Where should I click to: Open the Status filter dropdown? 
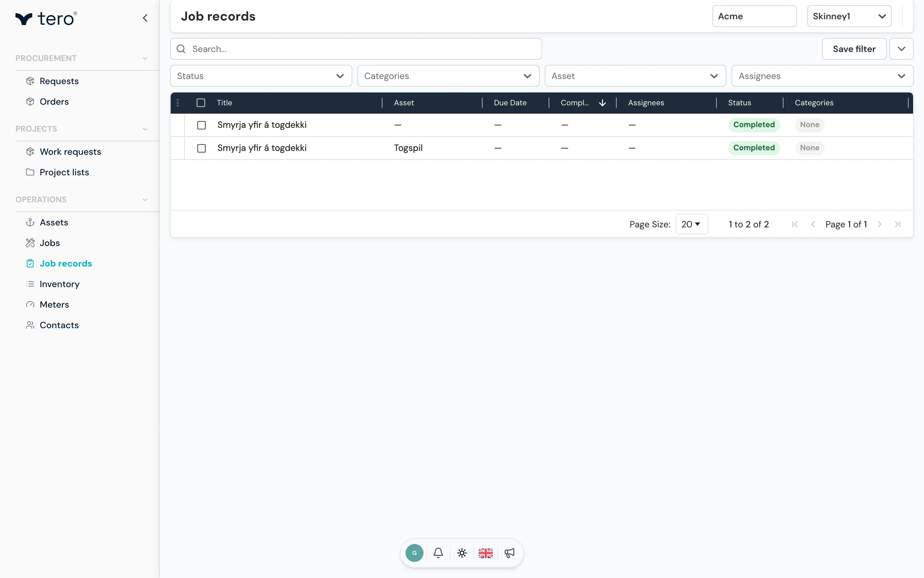(x=261, y=76)
